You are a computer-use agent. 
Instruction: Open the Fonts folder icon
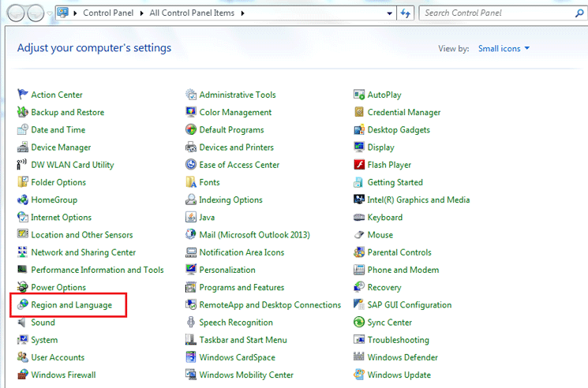(191, 182)
